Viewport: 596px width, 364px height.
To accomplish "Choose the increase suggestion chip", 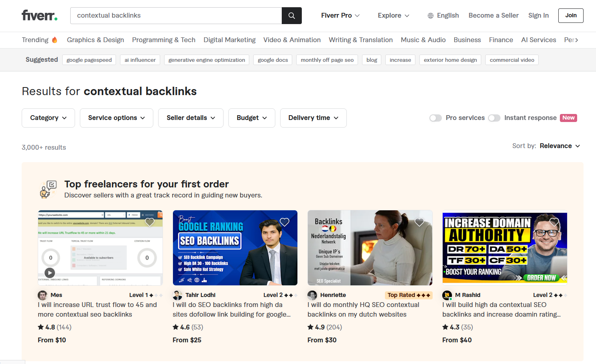I will point(401,60).
